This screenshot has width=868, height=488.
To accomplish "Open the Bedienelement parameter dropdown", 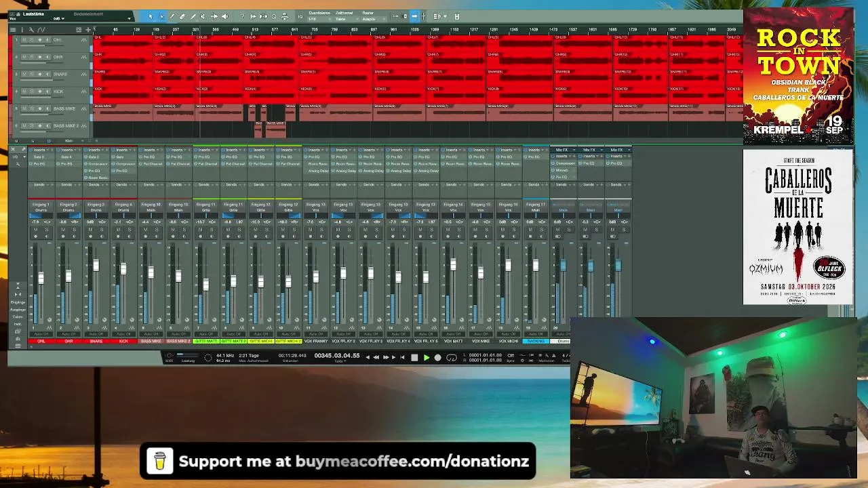I will coord(129,18).
